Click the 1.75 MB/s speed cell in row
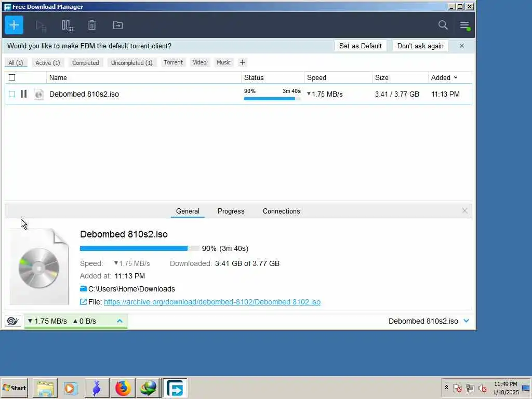This screenshot has height=399, width=532. (x=325, y=95)
